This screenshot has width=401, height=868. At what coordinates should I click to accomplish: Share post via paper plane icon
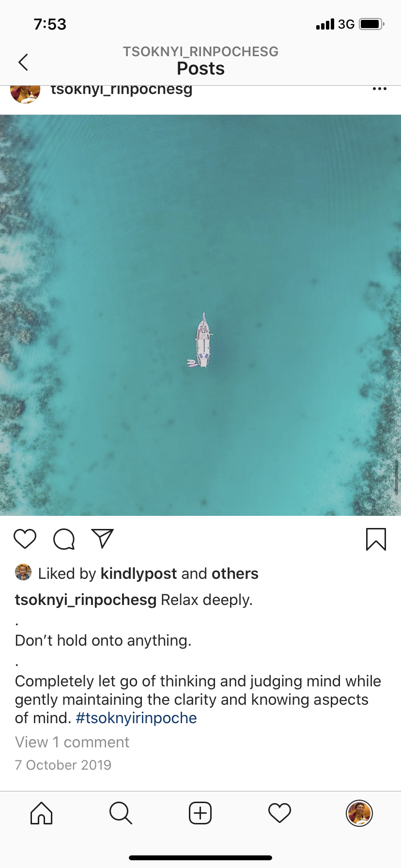pyautogui.click(x=103, y=539)
